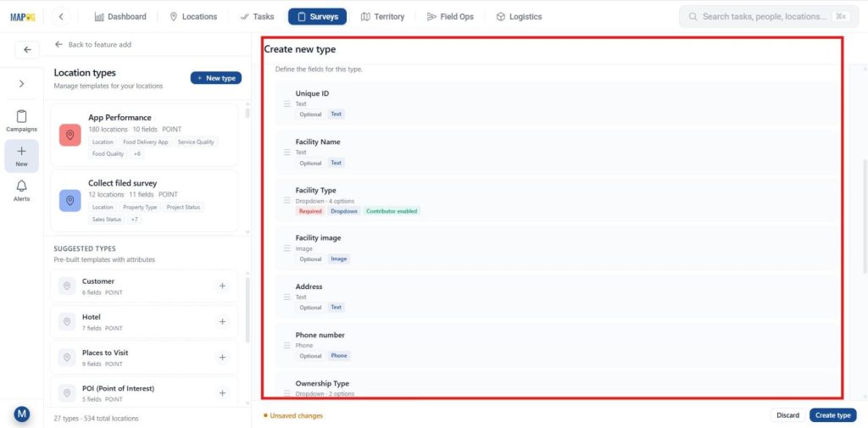Select the Ownership Type field row

[x=557, y=385]
